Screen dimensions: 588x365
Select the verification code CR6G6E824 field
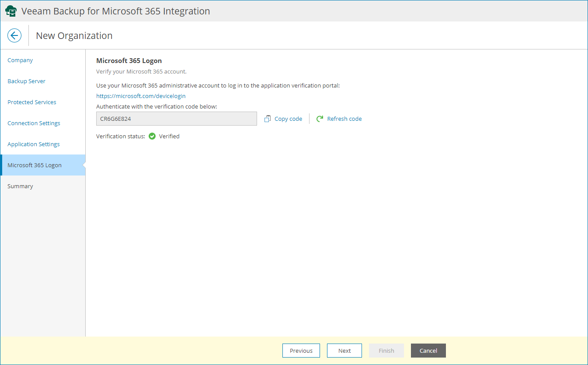(176, 118)
